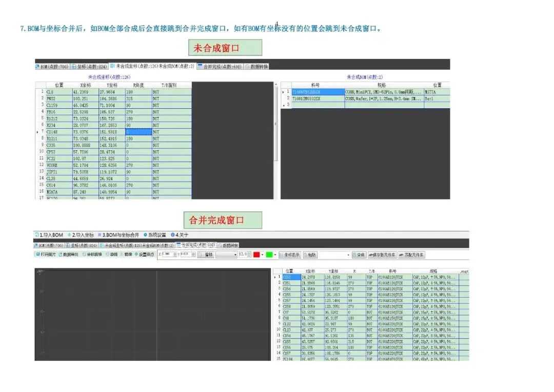Click the 数据导出 export icon
554x392 pixels.
[69, 254]
